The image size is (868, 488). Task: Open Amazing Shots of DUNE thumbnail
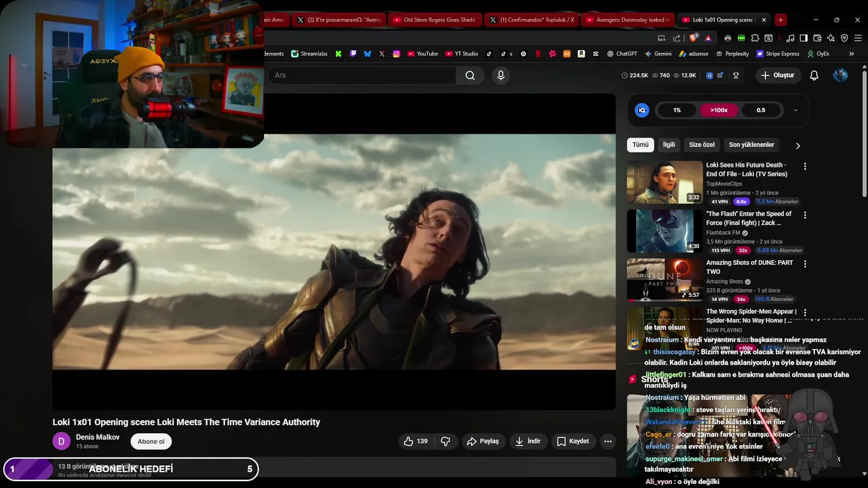[x=665, y=280]
